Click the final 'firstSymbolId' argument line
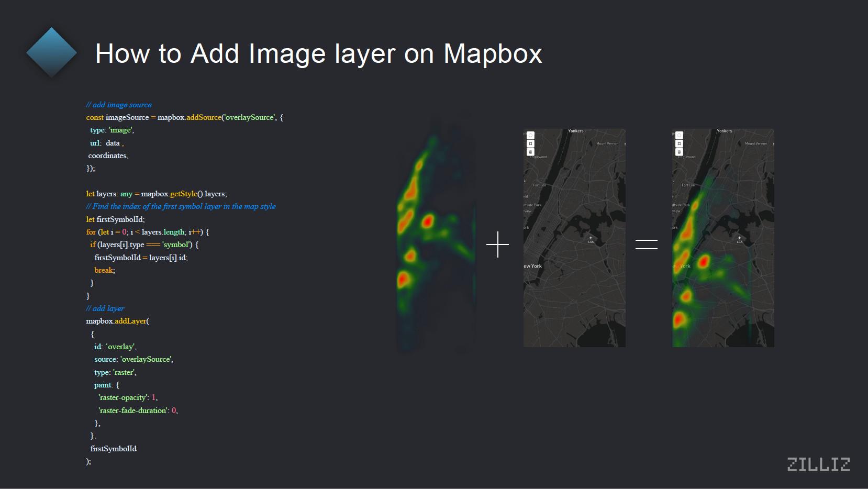This screenshot has width=868, height=489. pos(113,449)
